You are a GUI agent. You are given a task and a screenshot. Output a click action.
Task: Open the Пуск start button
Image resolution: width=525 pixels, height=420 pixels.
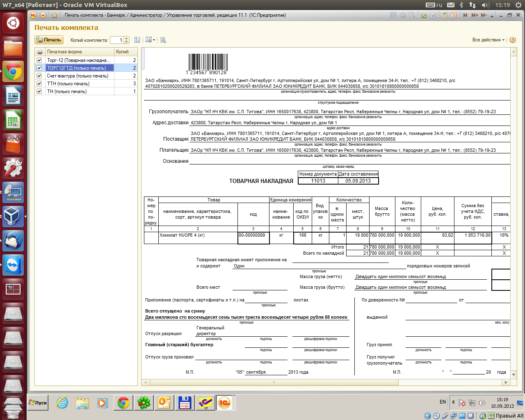point(38,403)
